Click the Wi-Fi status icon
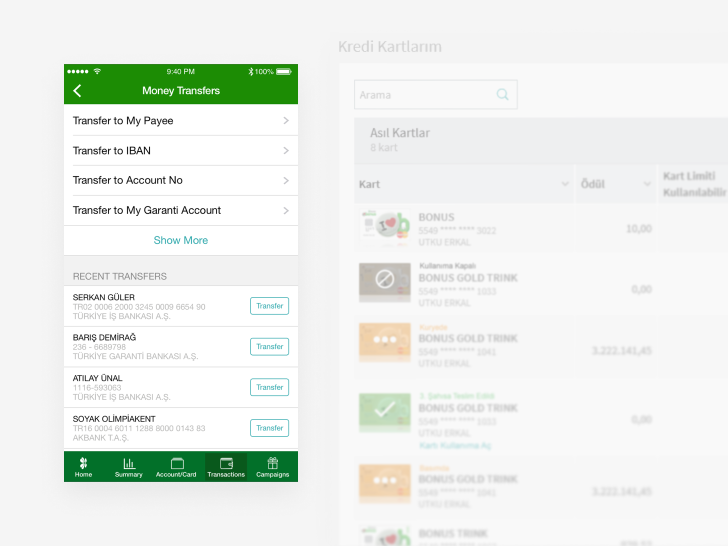This screenshot has height=546, width=728. (x=98, y=71)
